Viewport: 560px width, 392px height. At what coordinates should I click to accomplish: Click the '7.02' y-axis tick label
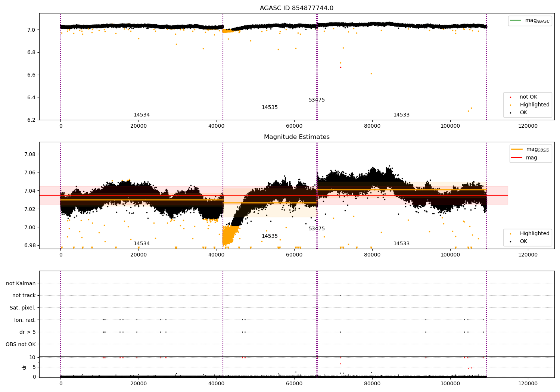30,209
